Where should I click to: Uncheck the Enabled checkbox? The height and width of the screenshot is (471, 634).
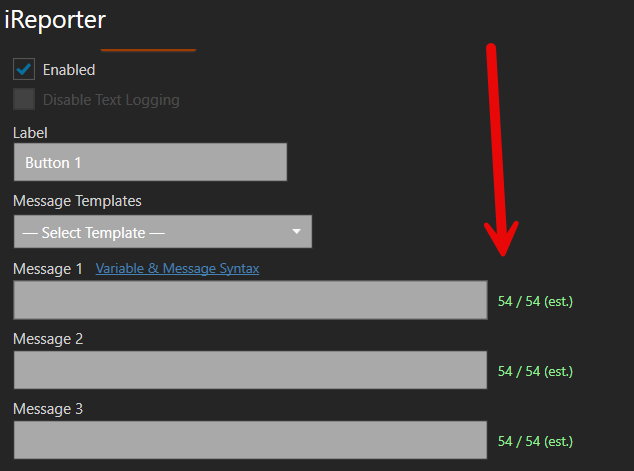24,69
